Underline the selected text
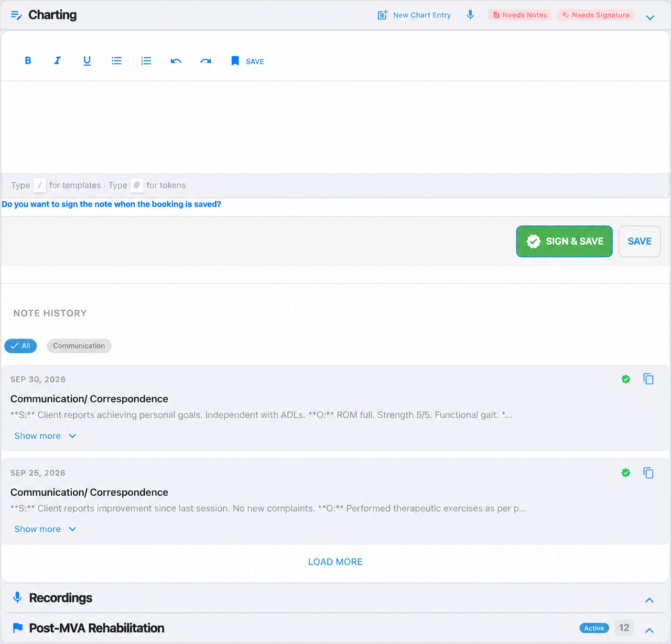 pyautogui.click(x=87, y=61)
